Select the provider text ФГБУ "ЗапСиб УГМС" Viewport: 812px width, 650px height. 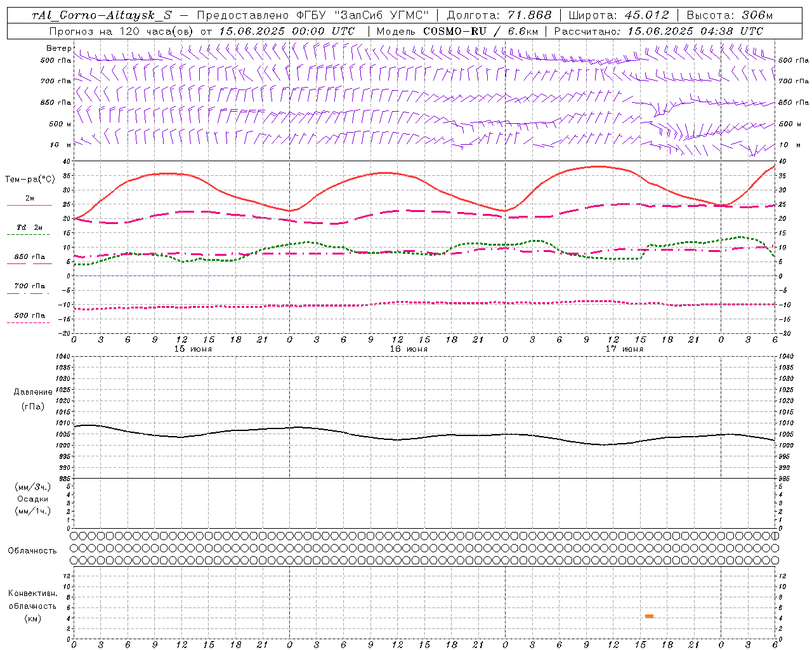pos(363,16)
